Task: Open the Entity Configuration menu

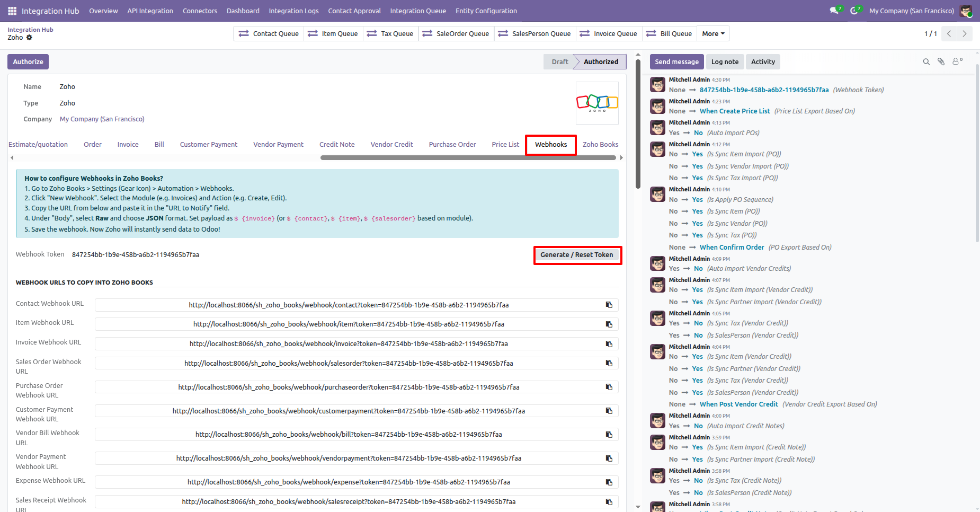Action: 486,11
